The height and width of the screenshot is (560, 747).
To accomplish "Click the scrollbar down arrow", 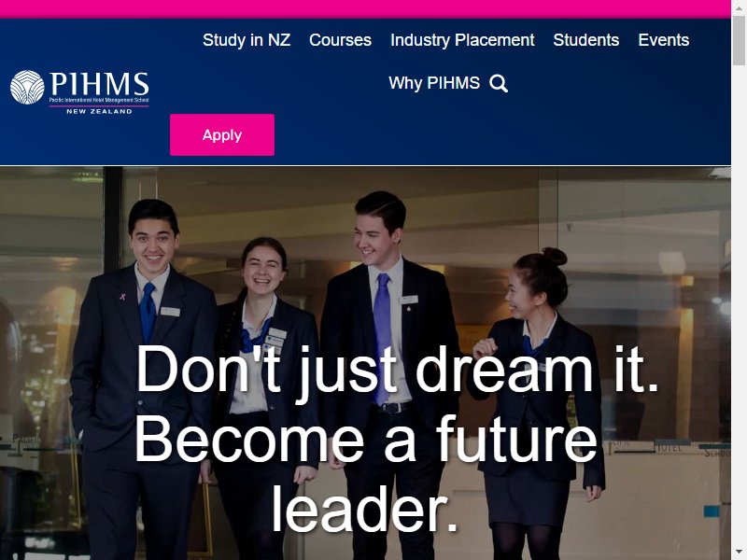I will point(739,553).
